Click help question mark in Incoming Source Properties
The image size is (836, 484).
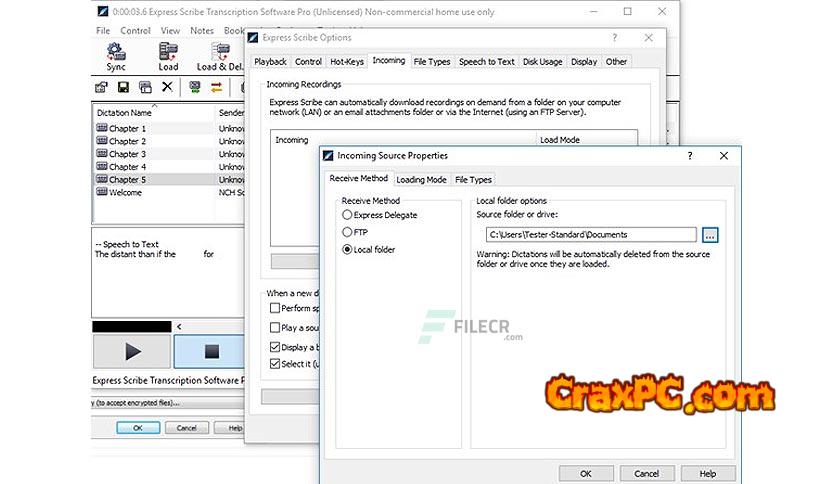(690, 156)
